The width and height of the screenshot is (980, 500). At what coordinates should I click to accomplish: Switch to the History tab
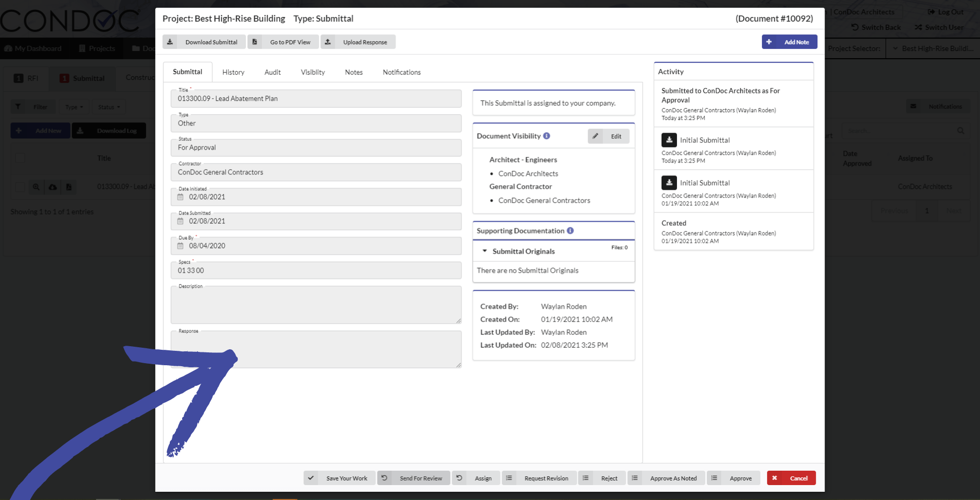233,73
